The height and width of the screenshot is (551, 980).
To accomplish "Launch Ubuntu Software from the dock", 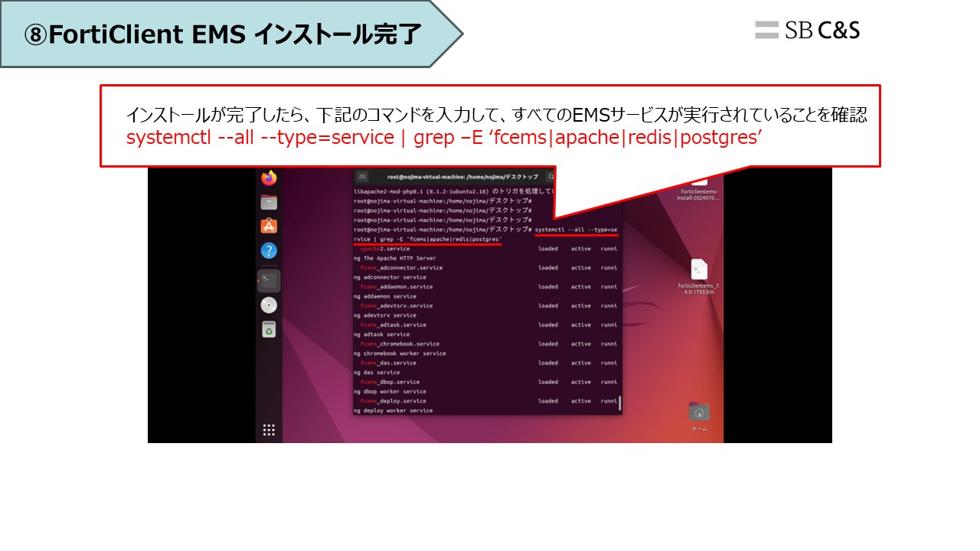I will [269, 226].
